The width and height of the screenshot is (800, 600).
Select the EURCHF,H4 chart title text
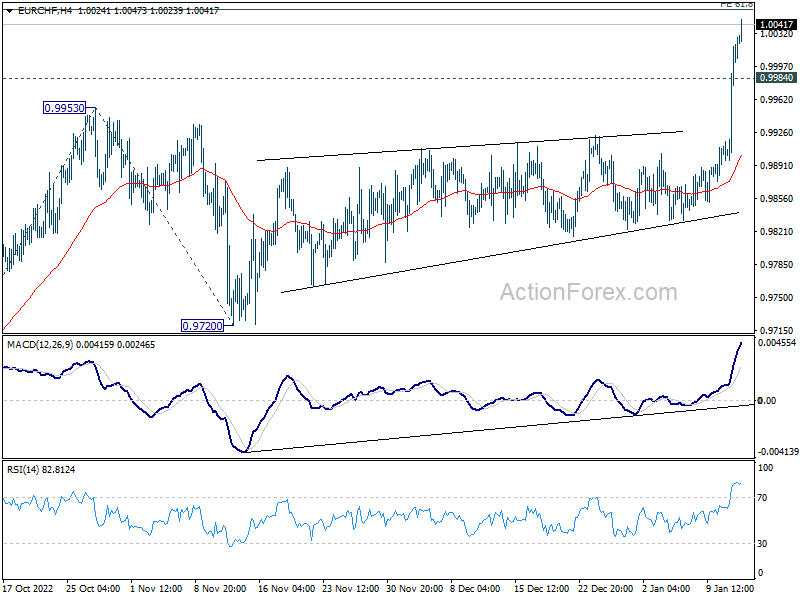(45, 11)
